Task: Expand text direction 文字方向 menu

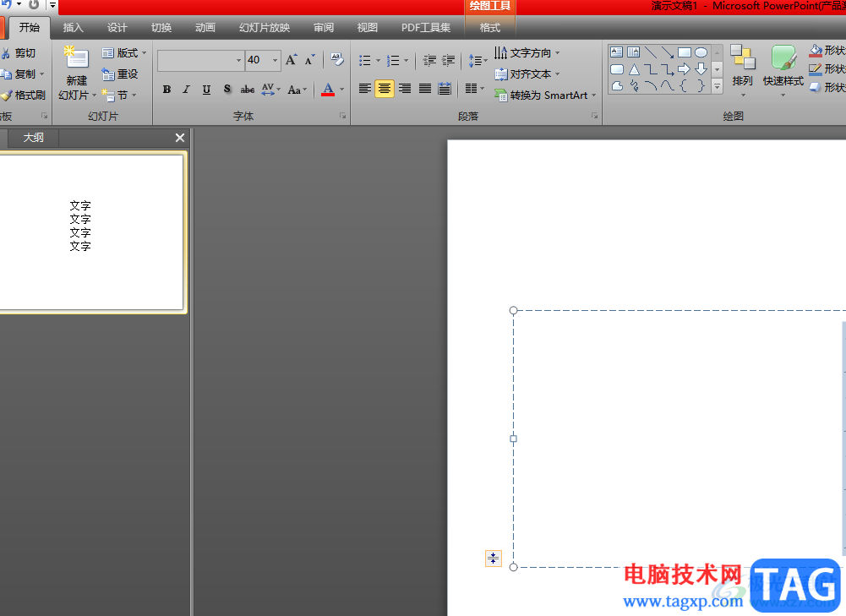Action: 527,53
